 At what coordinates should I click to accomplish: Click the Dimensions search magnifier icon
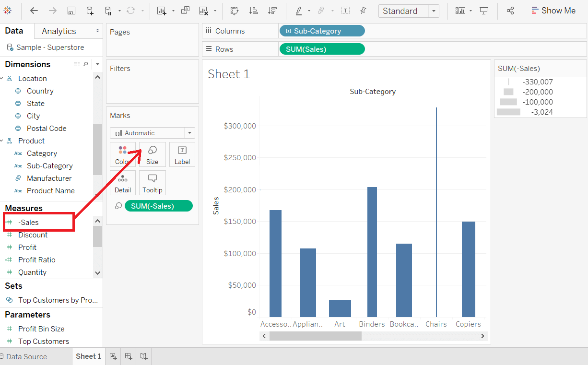point(86,64)
